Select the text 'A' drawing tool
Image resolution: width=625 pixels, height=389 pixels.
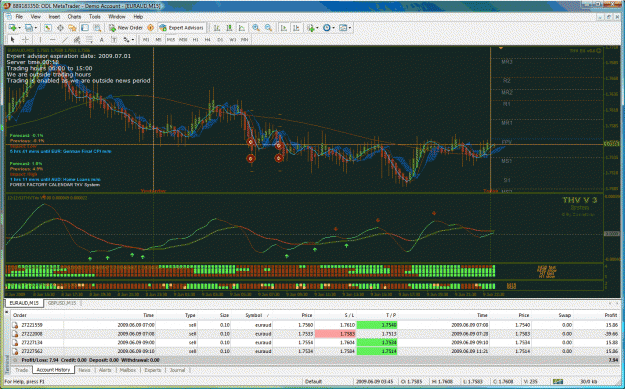point(102,39)
